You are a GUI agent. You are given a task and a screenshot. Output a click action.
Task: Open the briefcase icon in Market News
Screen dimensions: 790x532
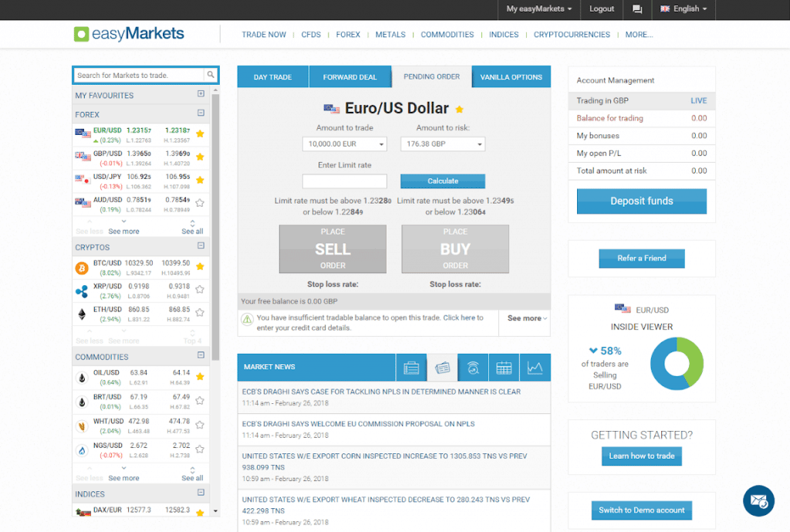[411, 368]
